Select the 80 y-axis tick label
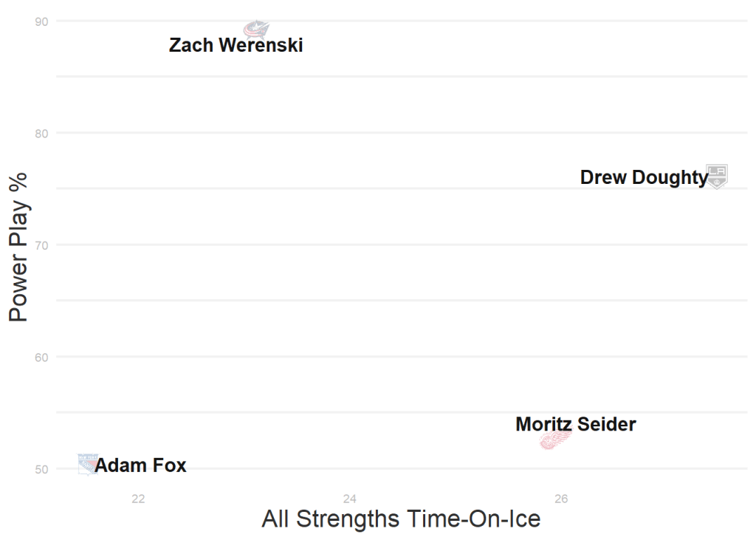 pos(41,133)
